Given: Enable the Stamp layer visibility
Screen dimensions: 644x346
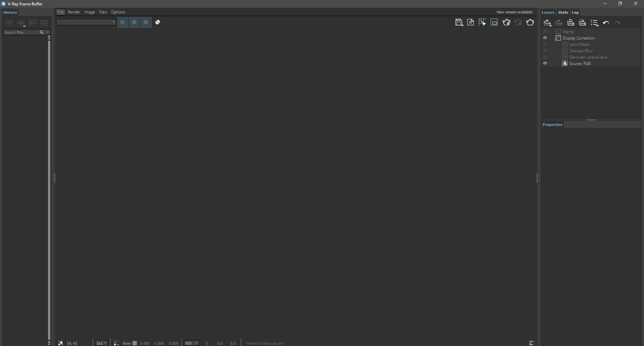Looking at the screenshot, I should click(545, 32).
